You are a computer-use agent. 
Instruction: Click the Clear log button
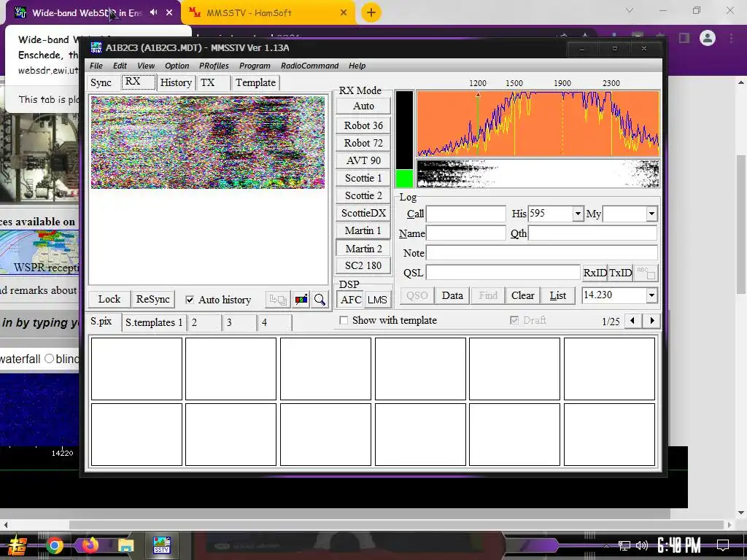(x=522, y=295)
